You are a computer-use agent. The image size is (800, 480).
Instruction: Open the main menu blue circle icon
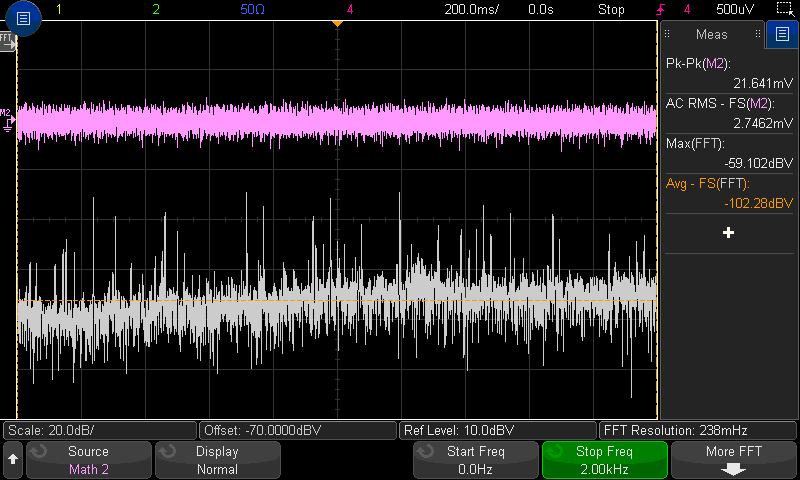pos(23,18)
